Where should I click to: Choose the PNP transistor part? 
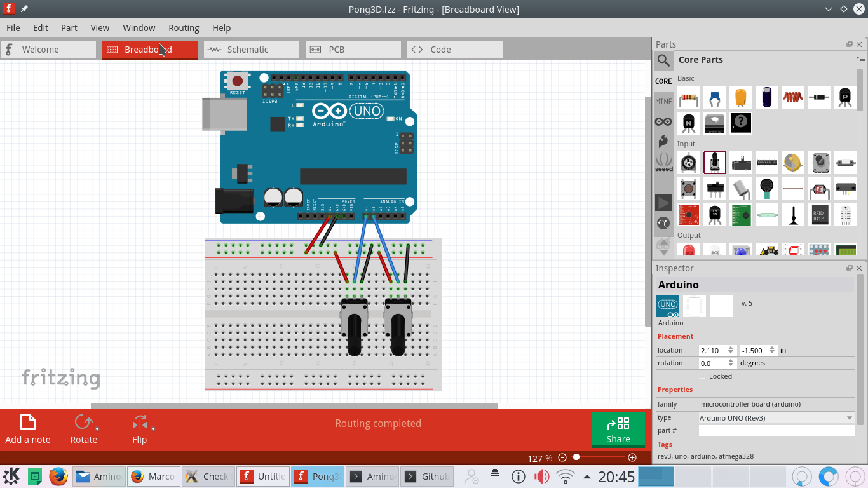pyautogui.click(x=845, y=97)
